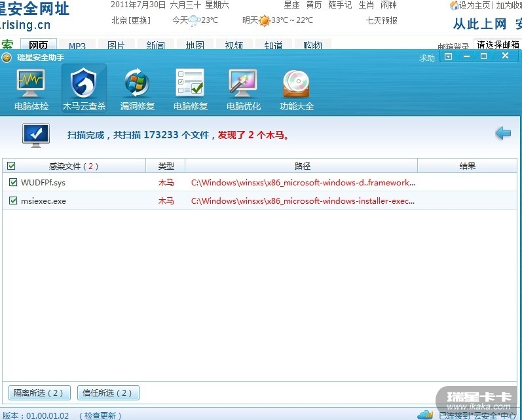The height and width of the screenshot is (420, 522).
Task: Open the 七天预报 seven-day forecast link
Action: click(x=382, y=21)
